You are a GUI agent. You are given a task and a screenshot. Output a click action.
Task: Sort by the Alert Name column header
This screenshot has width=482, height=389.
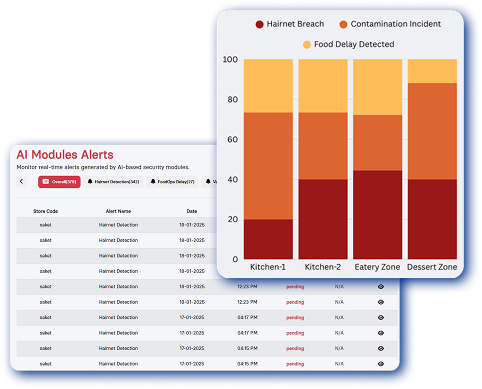coord(118,211)
